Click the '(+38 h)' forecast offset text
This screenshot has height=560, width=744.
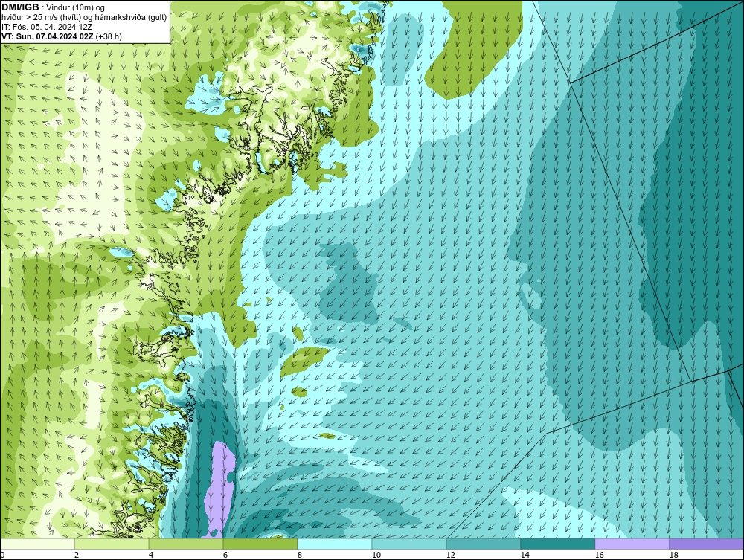click(109, 36)
